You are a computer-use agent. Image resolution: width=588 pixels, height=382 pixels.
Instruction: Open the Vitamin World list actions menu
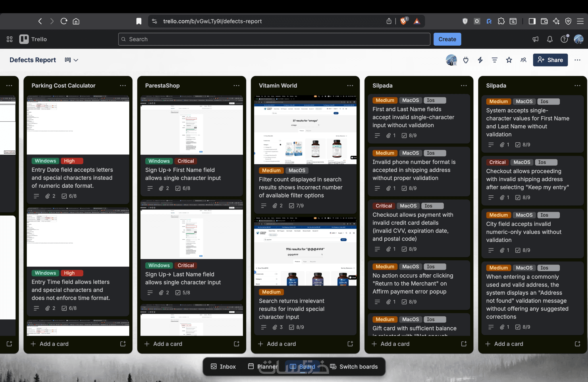[350, 86]
